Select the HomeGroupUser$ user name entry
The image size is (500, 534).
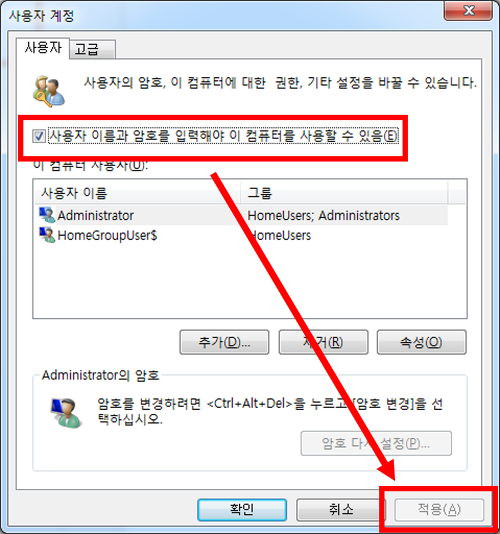[x=107, y=235]
